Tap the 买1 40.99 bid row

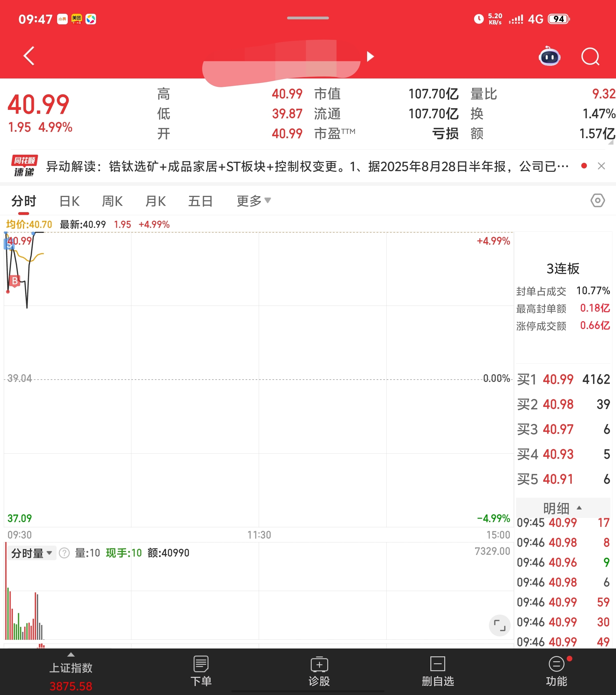pos(563,379)
